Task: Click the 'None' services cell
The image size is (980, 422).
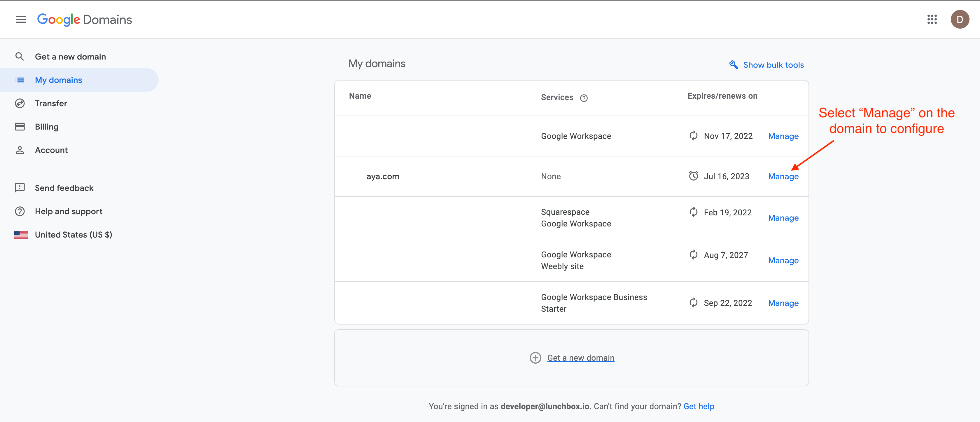Action: [550, 177]
